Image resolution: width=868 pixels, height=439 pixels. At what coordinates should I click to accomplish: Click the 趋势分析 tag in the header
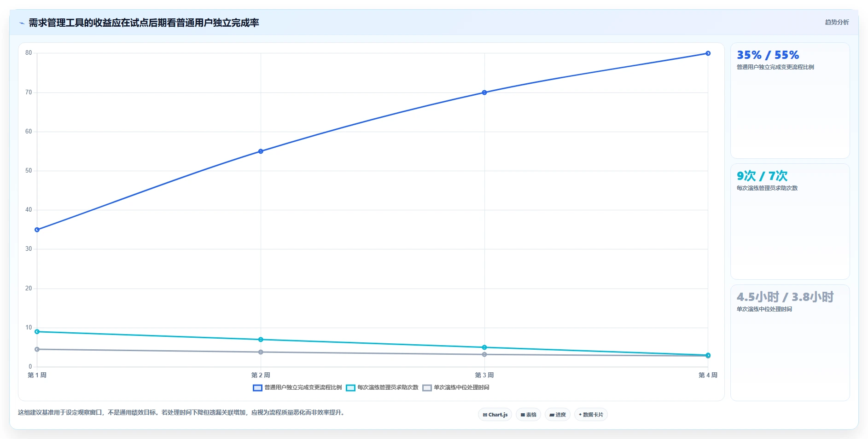coord(837,22)
